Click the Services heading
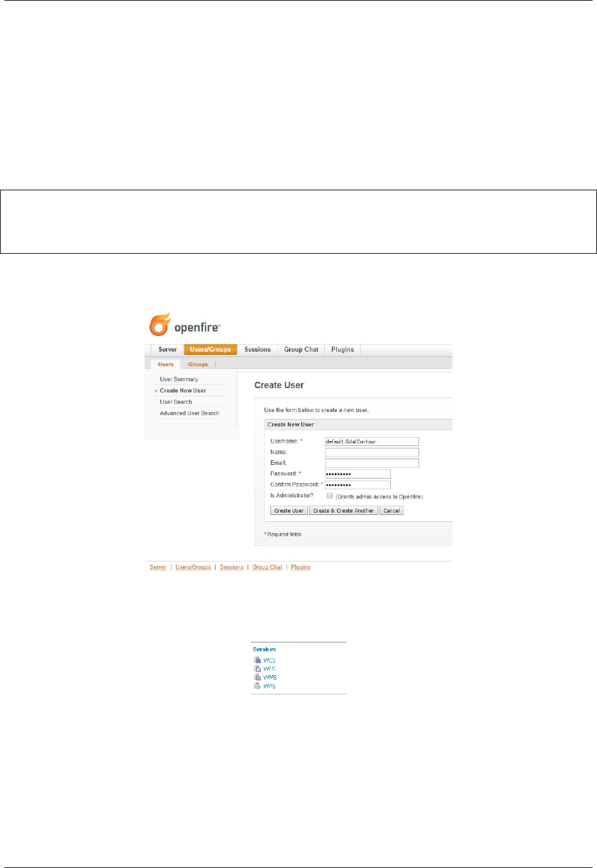This screenshot has height=868, width=597. click(264, 649)
